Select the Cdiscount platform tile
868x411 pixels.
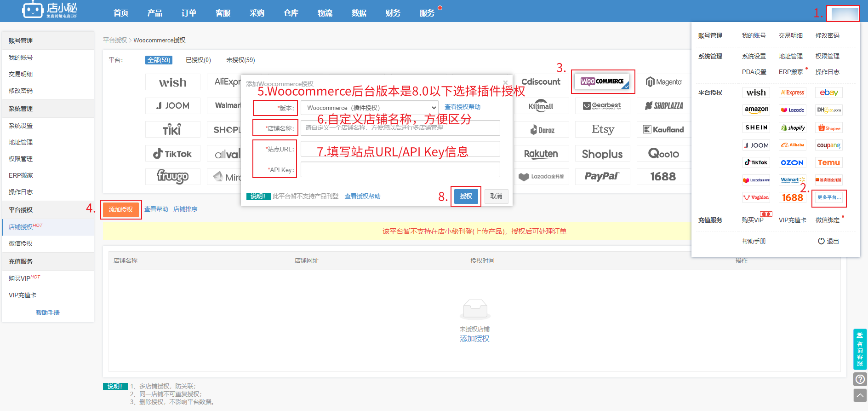(541, 82)
